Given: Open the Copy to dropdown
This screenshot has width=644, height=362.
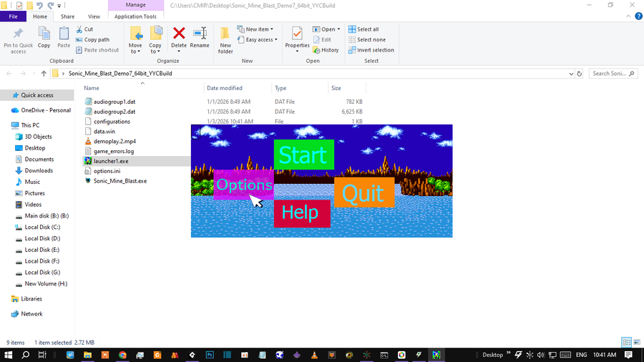Looking at the screenshot, I should point(155,40).
